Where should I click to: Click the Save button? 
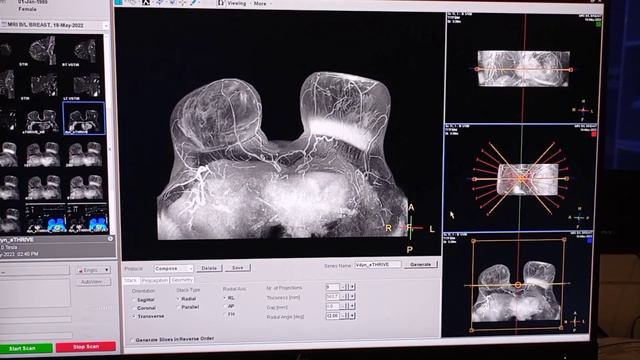[x=238, y=268]
